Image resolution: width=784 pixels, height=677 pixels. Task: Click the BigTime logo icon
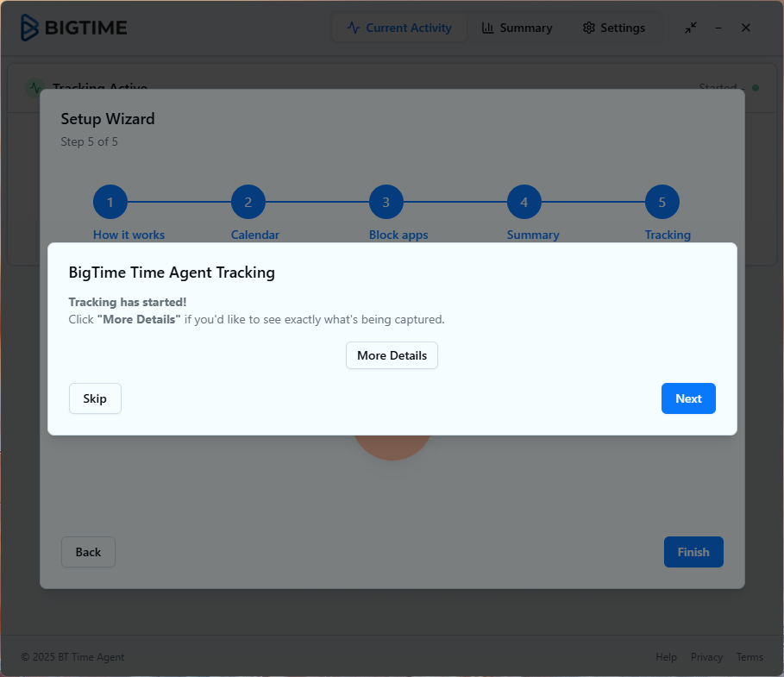pyautogui.click(x=30, y=28)
